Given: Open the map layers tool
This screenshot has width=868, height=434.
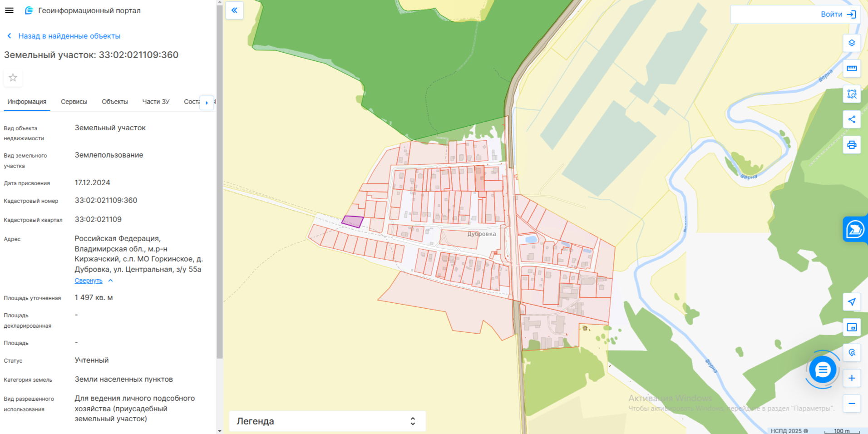Looking at the screenshot, I should tap(852, 43).
